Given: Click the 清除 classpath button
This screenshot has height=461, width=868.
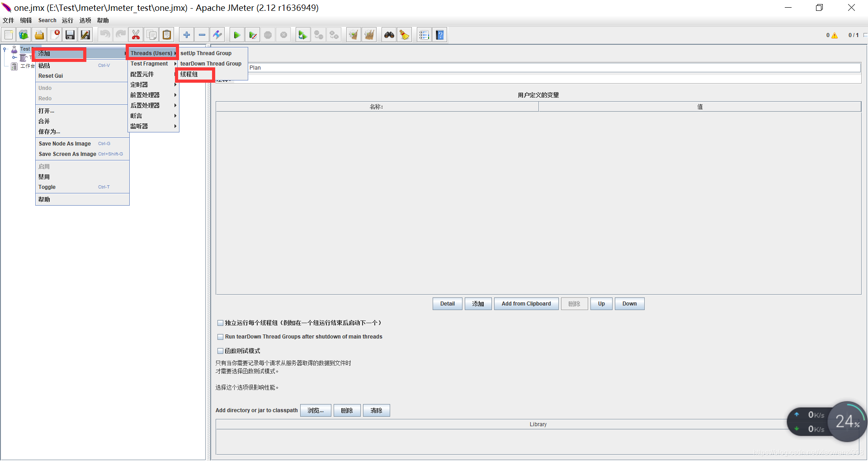Looking at the screenshot, I should coord(376,410).
